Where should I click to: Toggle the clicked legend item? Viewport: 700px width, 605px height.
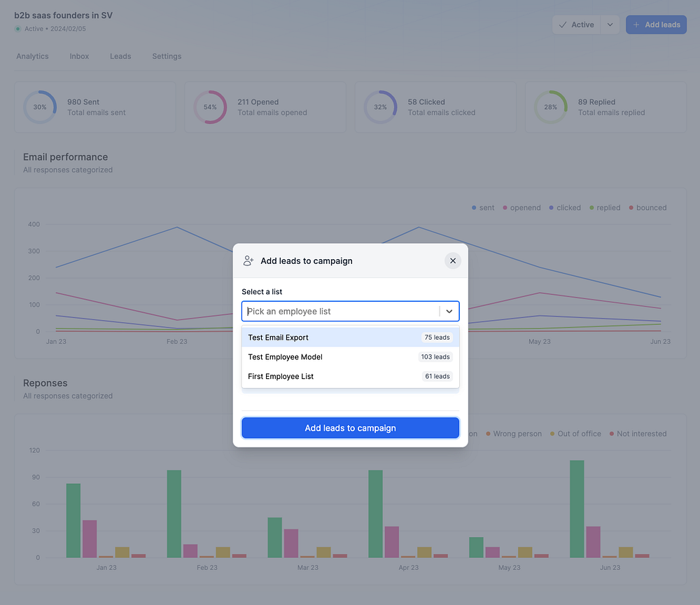tap(565, 208)
